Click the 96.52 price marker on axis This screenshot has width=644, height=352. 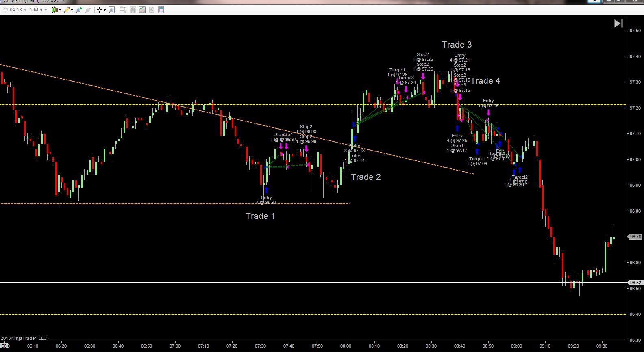pyautogui.click(x=635, y=283)
